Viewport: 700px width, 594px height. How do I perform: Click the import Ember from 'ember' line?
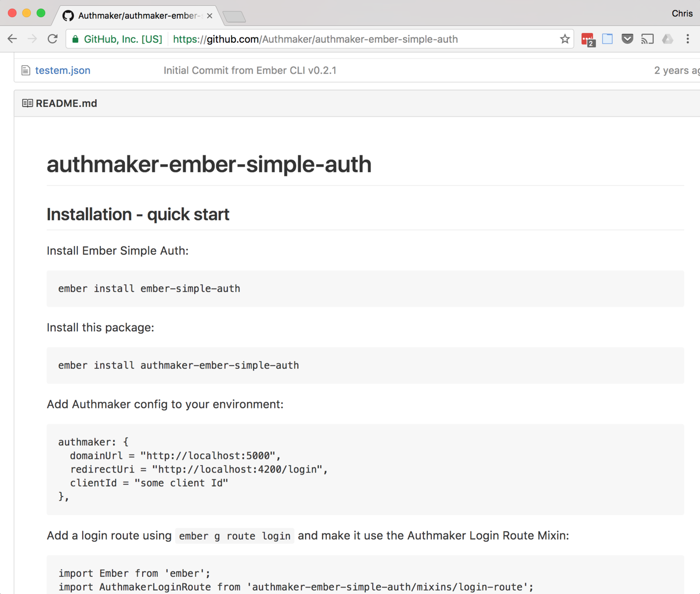point(134,573)
